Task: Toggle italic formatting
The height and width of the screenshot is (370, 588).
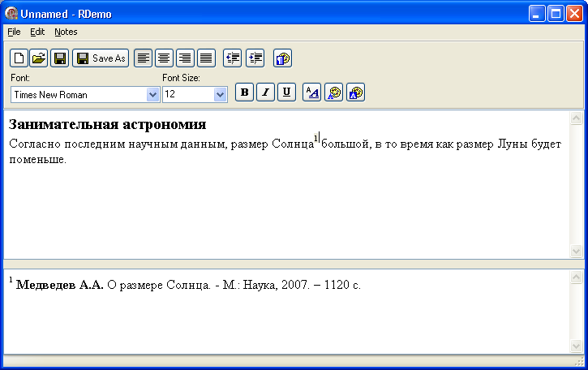Action: pos(265,92)
